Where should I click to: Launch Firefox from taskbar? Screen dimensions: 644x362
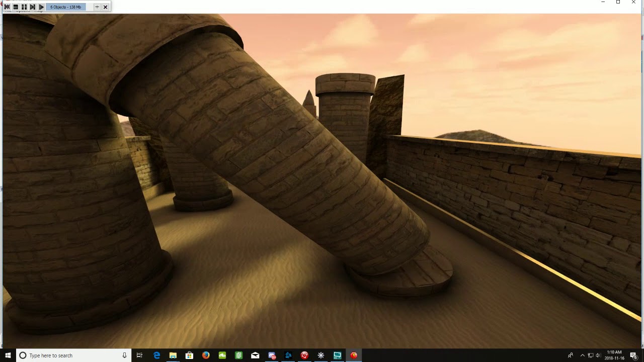click(206, 355)
